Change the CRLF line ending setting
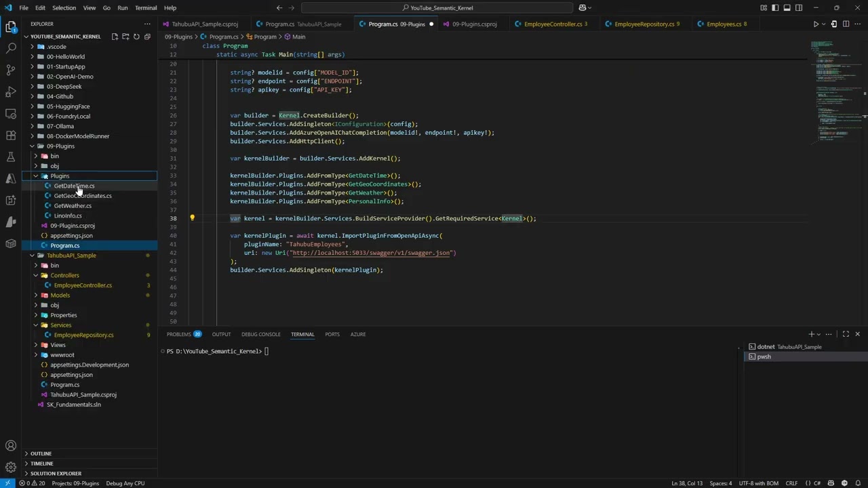This screenshot has width=868, height=488. [x=791, y=483]
